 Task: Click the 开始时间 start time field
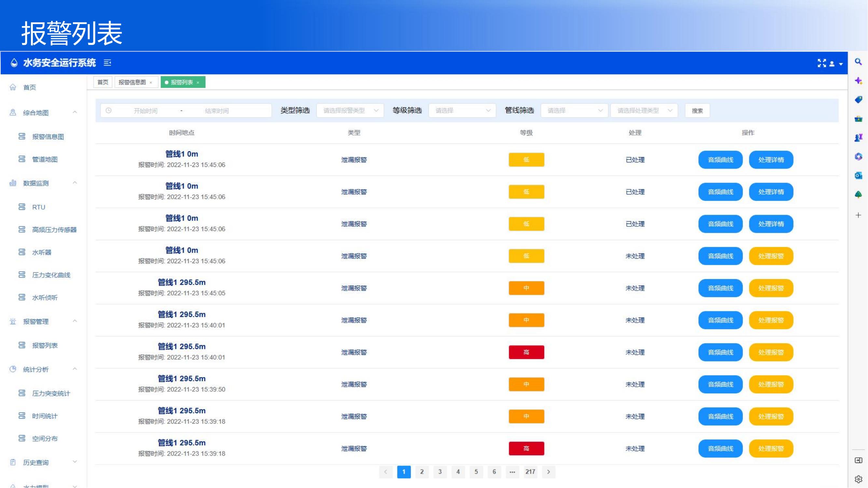pyautogui.click(x=145, y=111)
